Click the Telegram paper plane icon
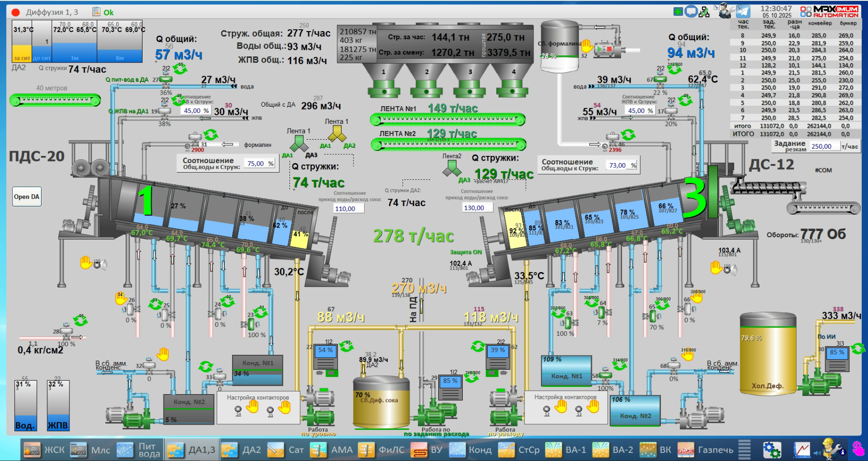 (743, 11)
